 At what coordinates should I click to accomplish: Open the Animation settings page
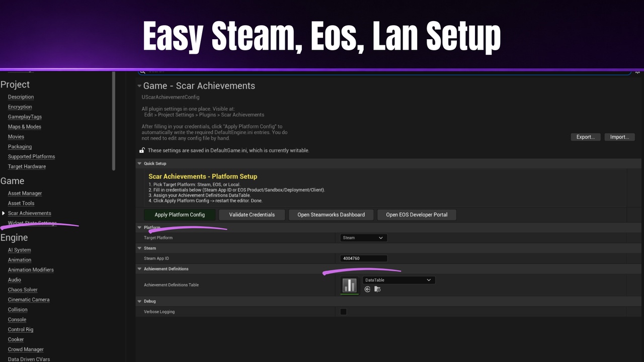pyautogui.click(x=20, y=260)
